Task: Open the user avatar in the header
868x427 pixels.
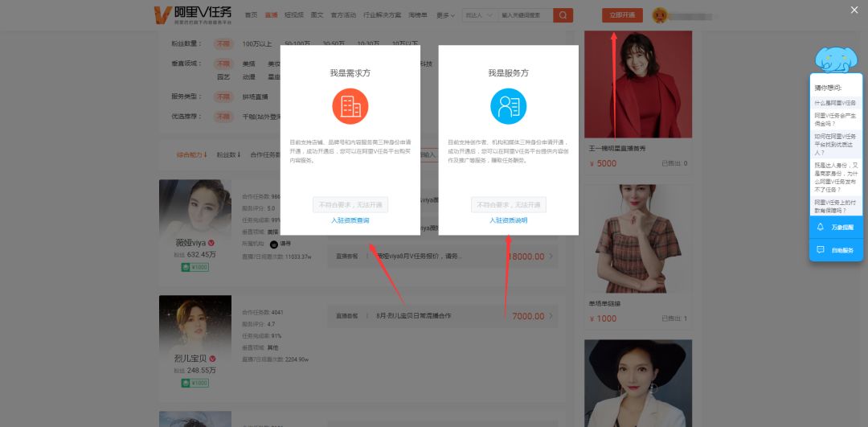Action: pos(659,15)
